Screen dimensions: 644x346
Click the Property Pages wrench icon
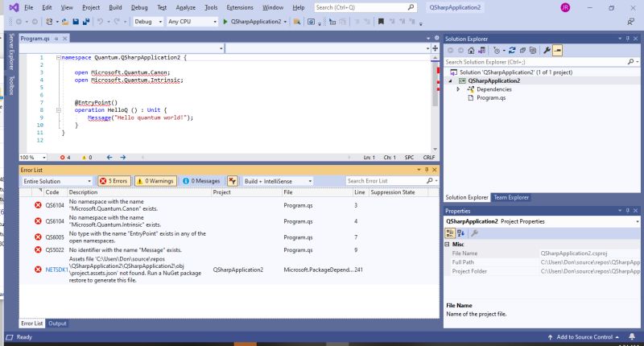coord(474,233)
